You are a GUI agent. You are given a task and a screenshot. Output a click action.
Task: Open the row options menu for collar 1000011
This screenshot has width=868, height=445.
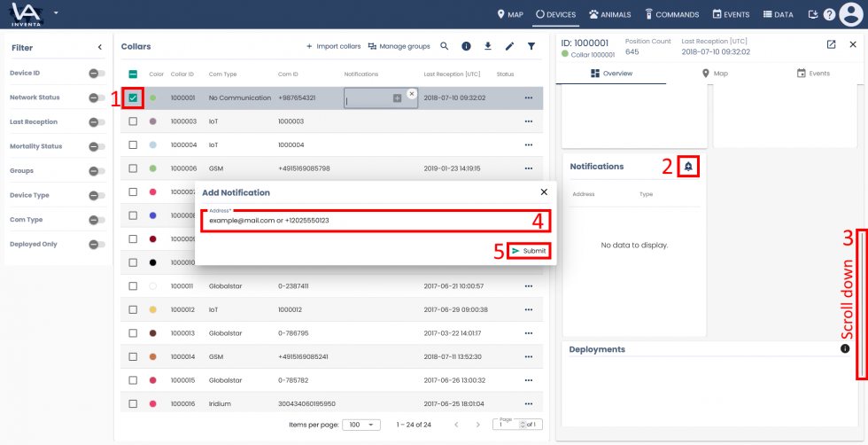pos(529,286)
